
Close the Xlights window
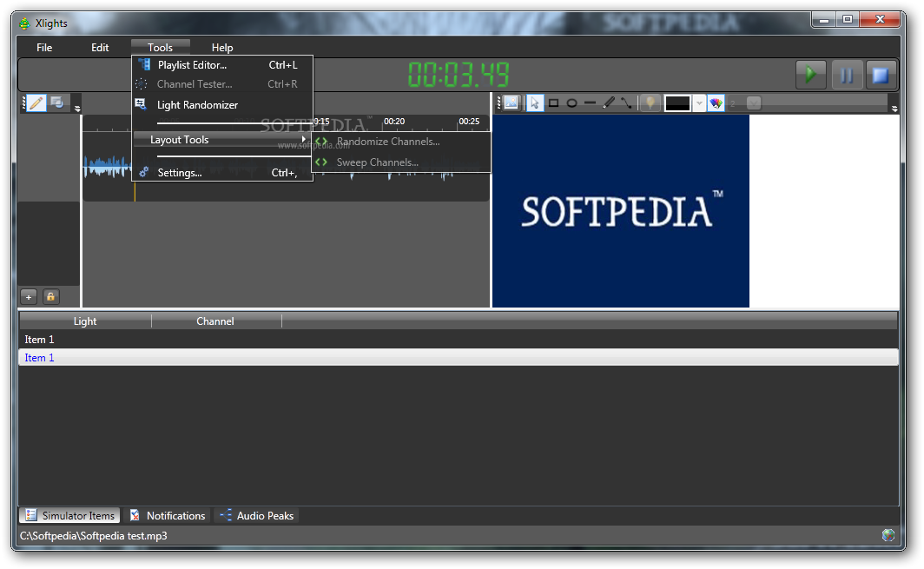[x=880, y=20]
